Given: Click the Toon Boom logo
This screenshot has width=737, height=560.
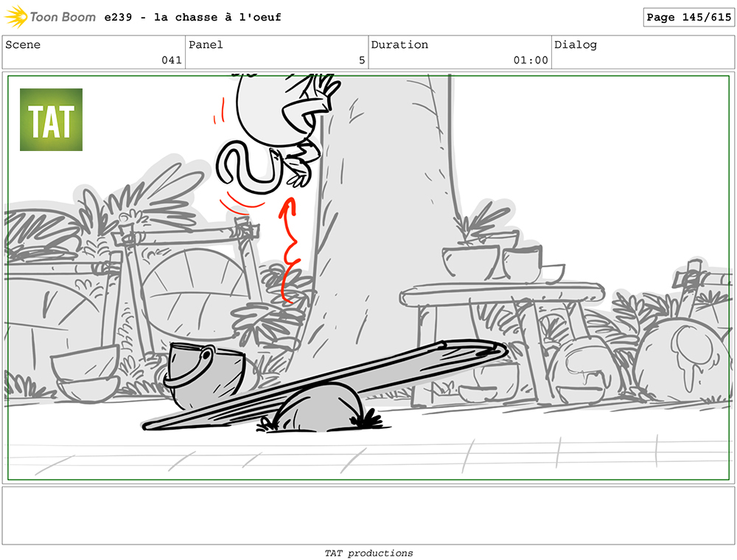Looking at the screenshot, I should pyautogui.click(x=50, y=17).
